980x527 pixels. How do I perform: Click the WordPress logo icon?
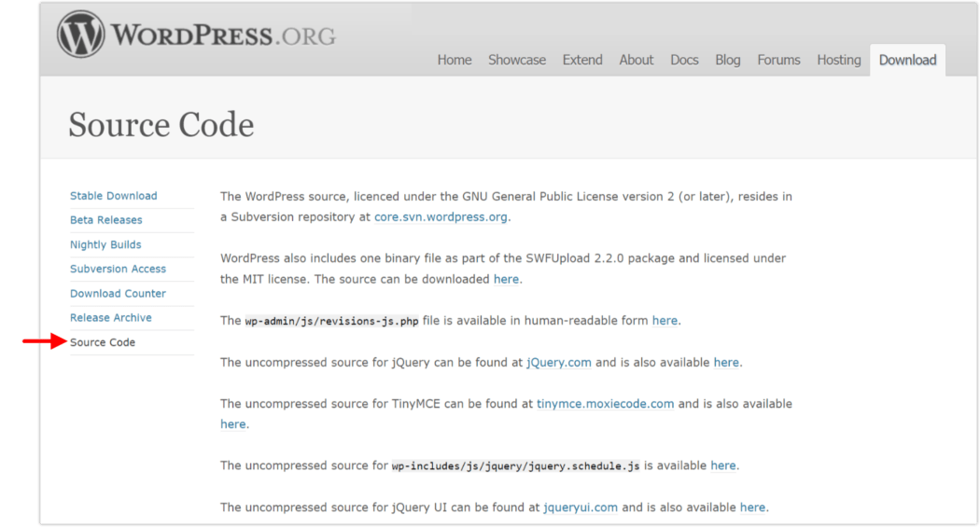click(81, 36)
